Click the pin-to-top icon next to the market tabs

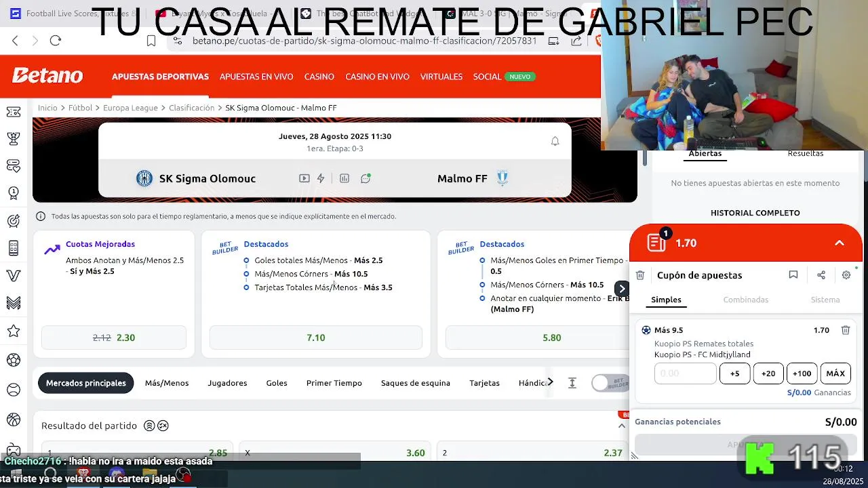click(x=572, y=383)
